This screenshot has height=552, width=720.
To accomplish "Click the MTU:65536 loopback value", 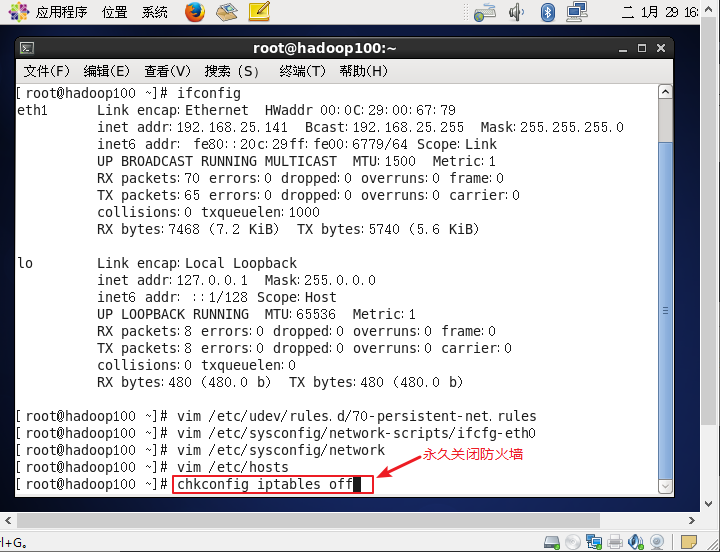I will (300, 315).
